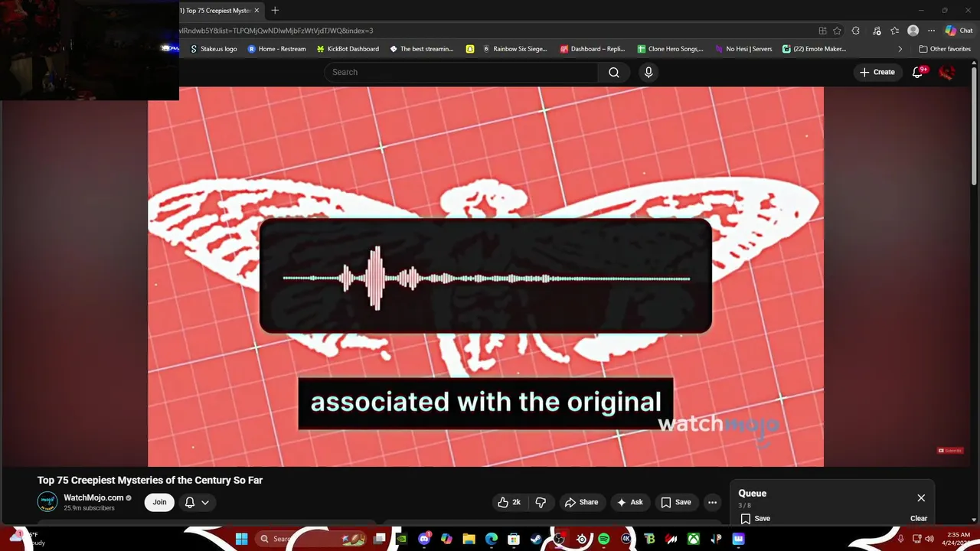This screenshot has width=980, height=551.
Task: Open Stake.us logo bookmark
Action: [213, 49]
